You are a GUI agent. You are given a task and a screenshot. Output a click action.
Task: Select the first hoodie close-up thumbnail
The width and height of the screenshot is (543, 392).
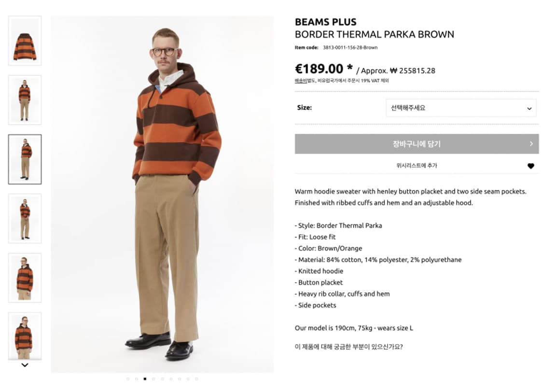pyautogui.click(x=24, y=40)
